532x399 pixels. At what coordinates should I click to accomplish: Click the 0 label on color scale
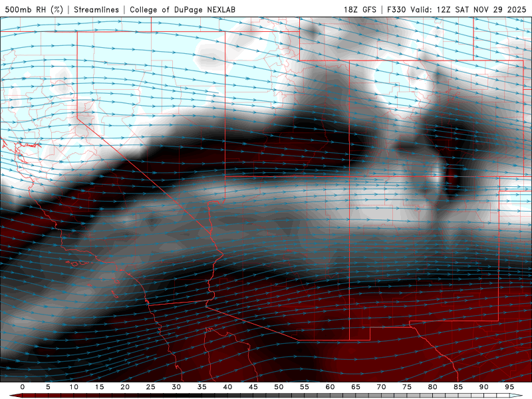[x=23, y=387]
